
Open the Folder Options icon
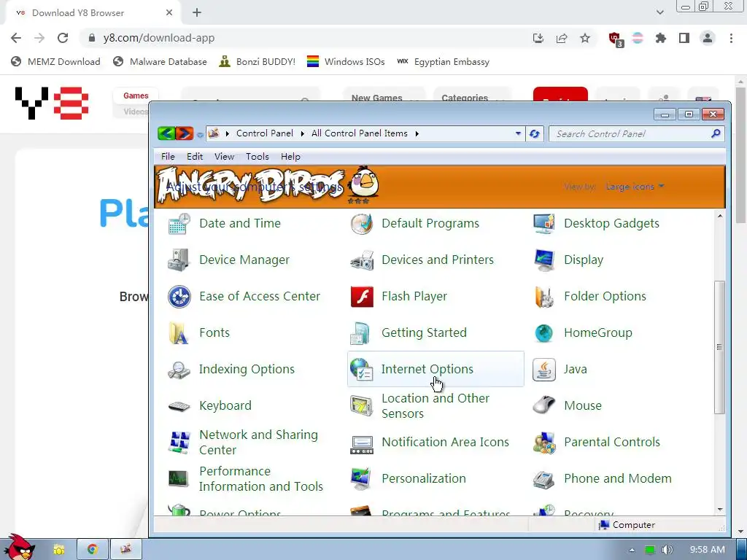544,296
